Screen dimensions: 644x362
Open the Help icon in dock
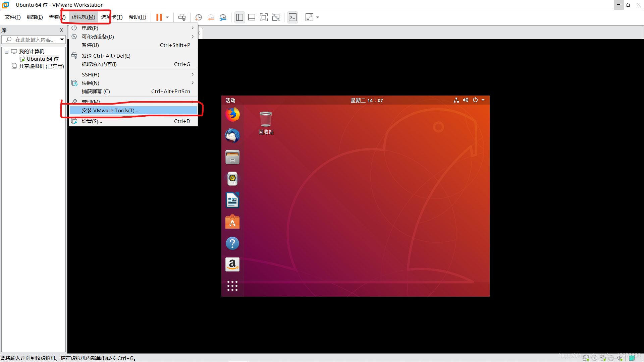(232, 243)
